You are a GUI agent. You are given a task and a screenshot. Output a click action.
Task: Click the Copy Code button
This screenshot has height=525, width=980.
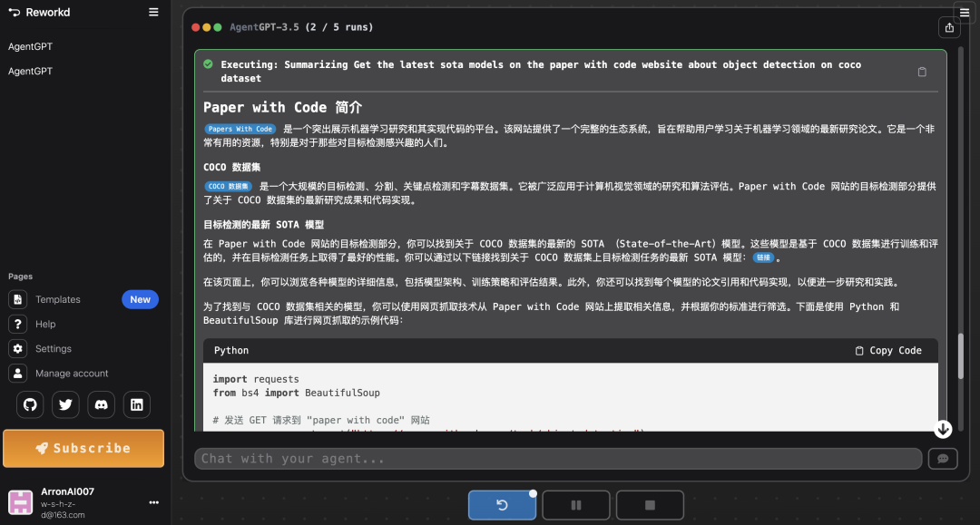point(888,351)
